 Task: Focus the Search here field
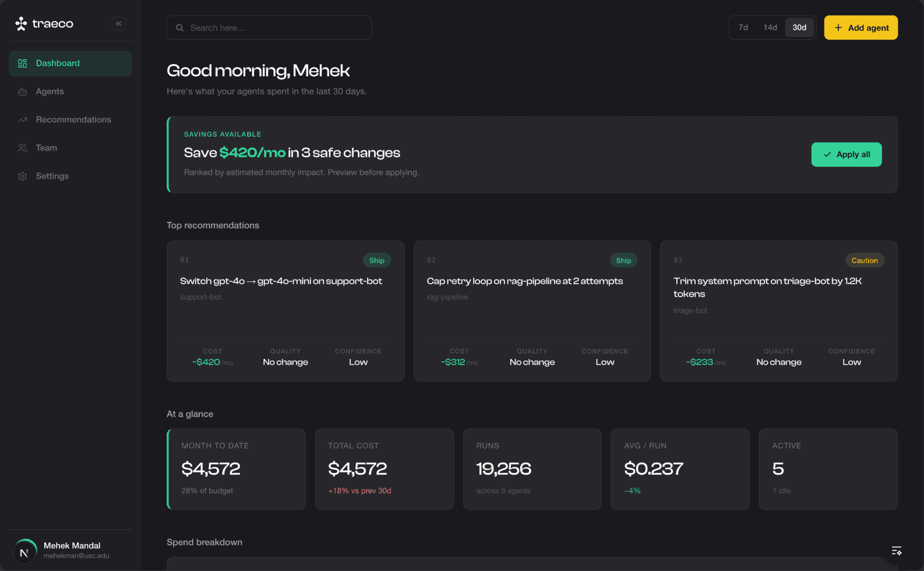click(269, 28)
